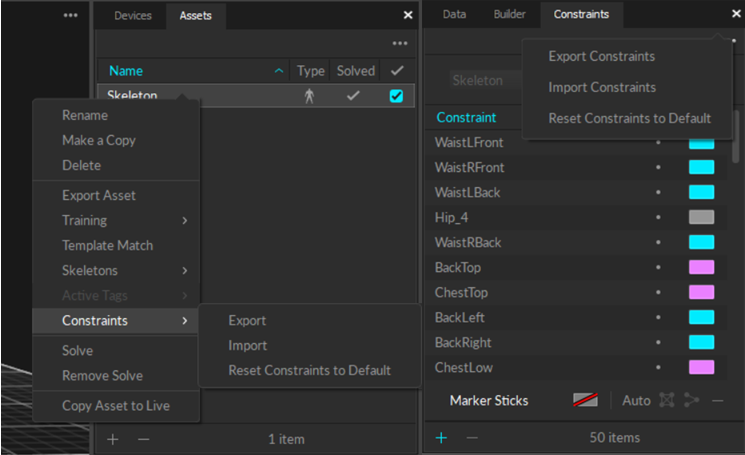Choose Reset Constraints to Default in submenu
Image resolution: width=745 pixels, height=455 pixels.
click(x=309, y=370)
